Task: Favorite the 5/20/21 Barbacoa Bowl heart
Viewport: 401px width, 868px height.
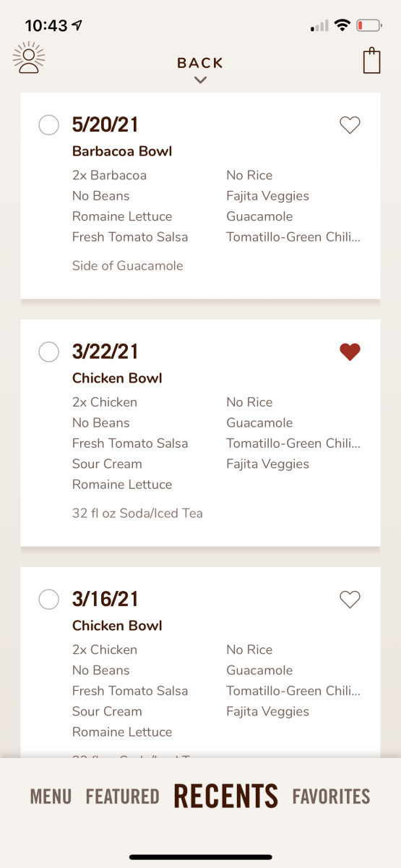Action: point(350,126)
